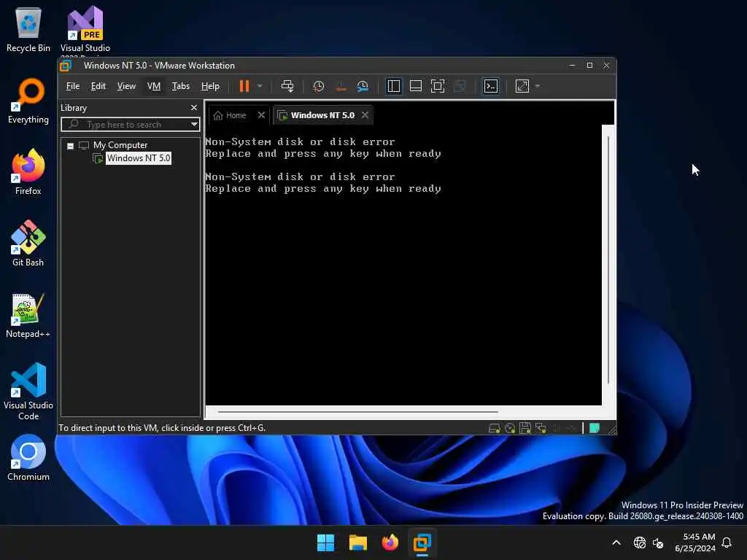Click VMware Workstation taskbar icon

pos(422,542)
